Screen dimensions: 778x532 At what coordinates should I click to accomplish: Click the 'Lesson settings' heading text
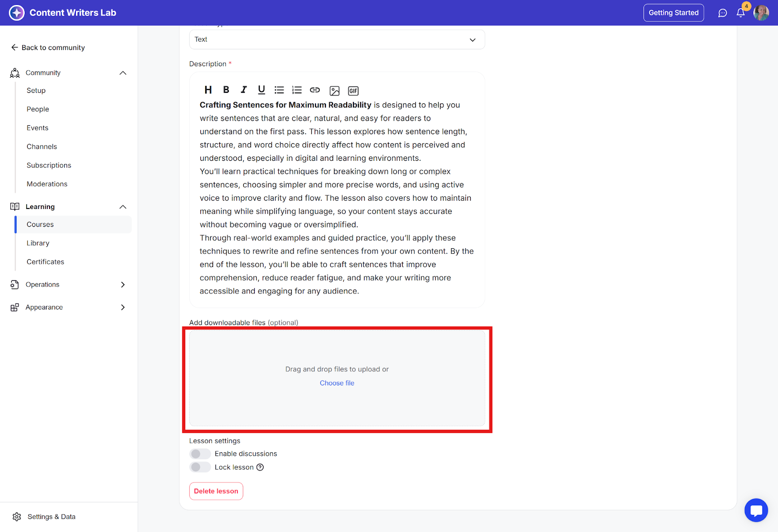214,441
